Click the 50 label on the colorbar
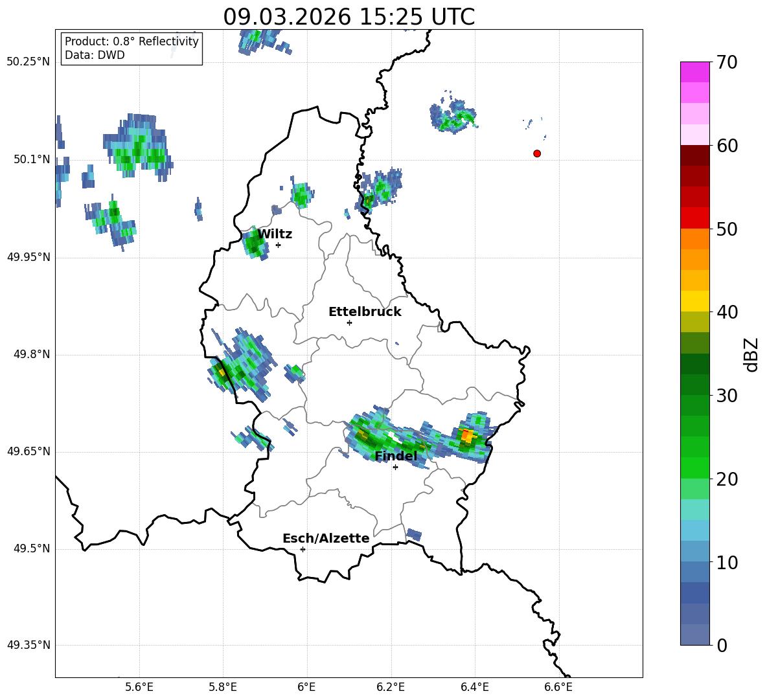Image resolution: width=767 pixels, height=700 pixels. [x=727, y=229]
